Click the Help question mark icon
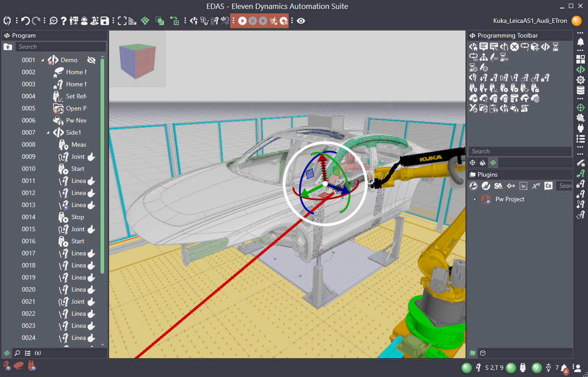 (64, 21)
